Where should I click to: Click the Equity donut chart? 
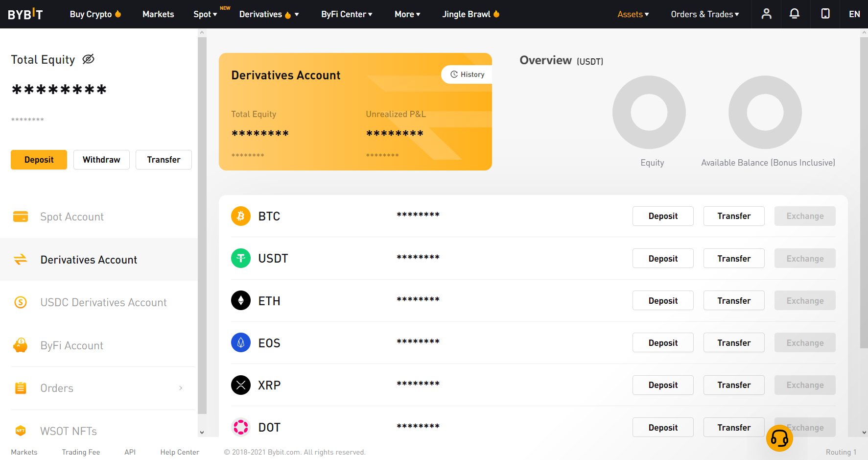point(649,112)
